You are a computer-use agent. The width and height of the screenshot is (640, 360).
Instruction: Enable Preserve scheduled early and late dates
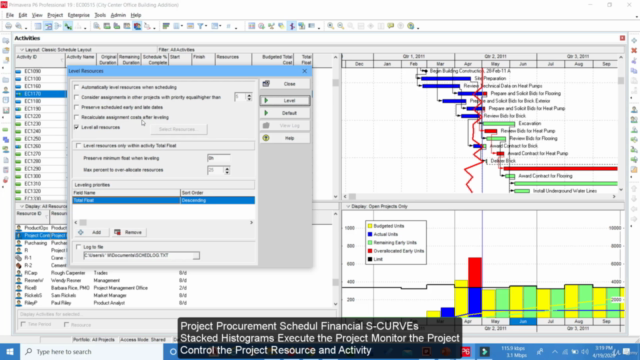pyautogui.click(x=76, y=107)
